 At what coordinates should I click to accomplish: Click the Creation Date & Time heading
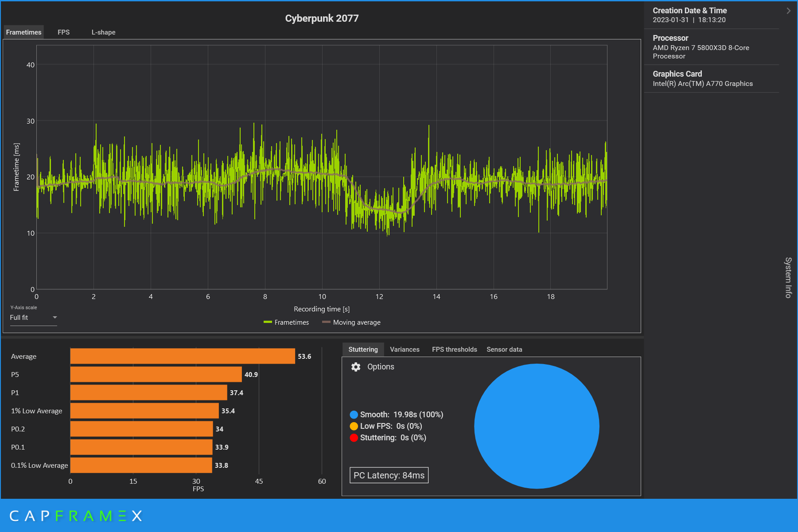pyautogui.click(x=689, y=11)
